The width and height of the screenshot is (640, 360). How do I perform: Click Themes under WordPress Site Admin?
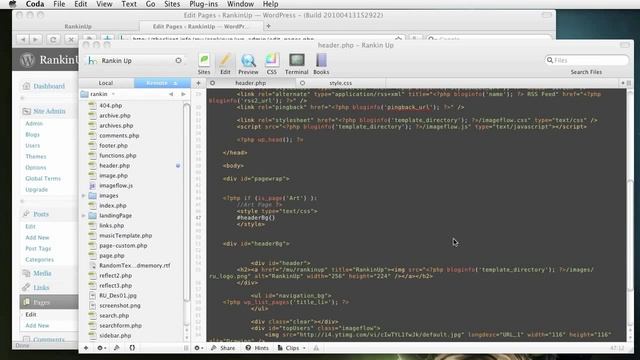click(36, 156)
